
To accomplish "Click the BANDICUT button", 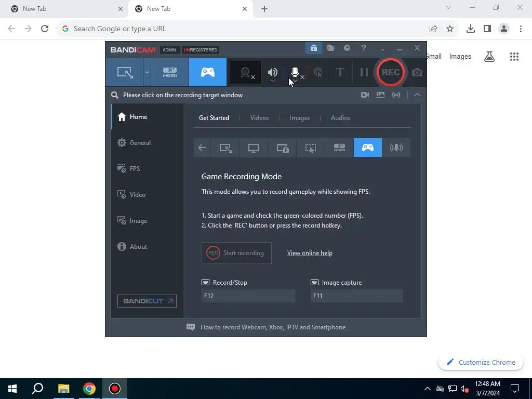I will coord(147,301).
